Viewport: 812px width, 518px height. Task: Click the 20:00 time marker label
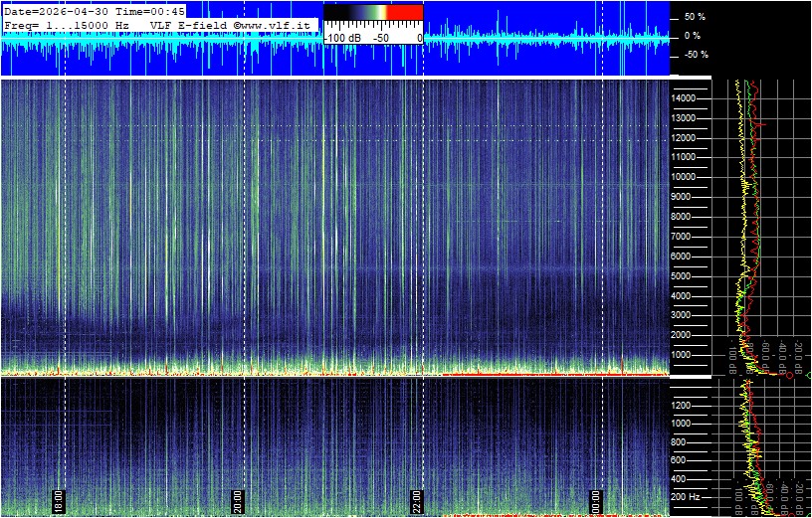(x=238, y=500)
